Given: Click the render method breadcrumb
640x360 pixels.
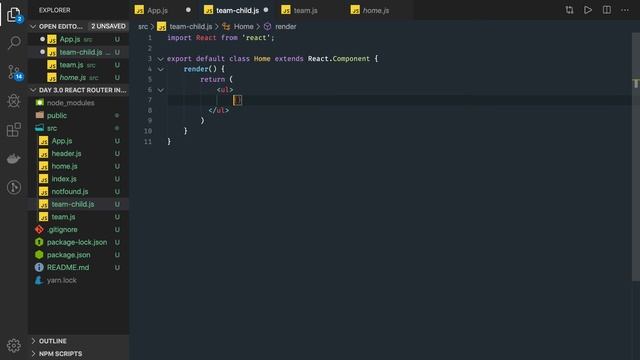Looking at the screenshot, I should 280,27.
